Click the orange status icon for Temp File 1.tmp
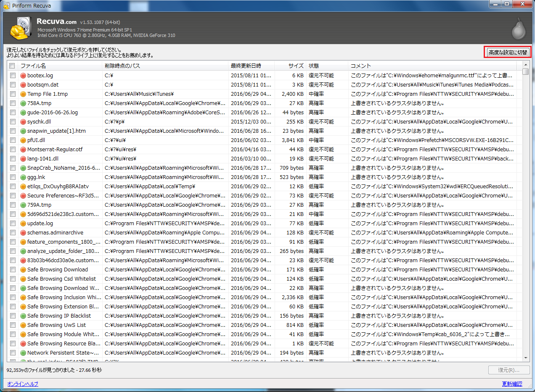The width and height of the screenshot is (535, 392). pyautogui.click(x=23, y=94)
